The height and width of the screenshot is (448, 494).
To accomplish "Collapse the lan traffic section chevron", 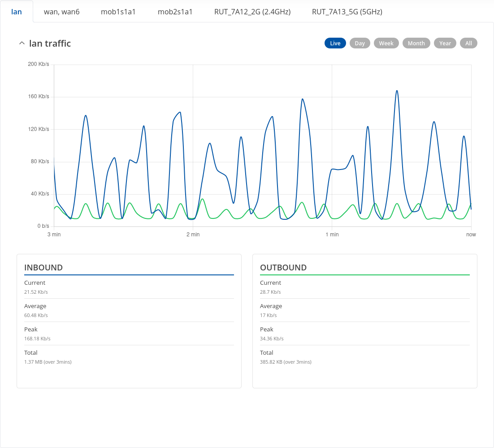I will pos(22,43).
